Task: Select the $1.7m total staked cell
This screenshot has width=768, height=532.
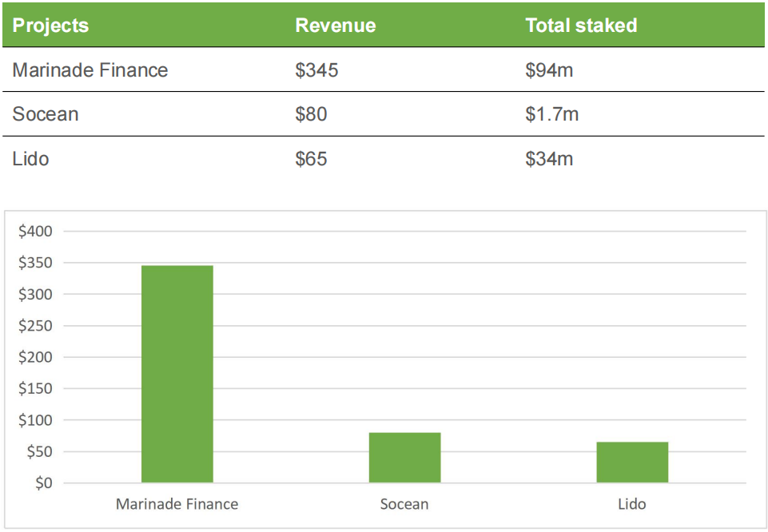Action: point(551,114)
